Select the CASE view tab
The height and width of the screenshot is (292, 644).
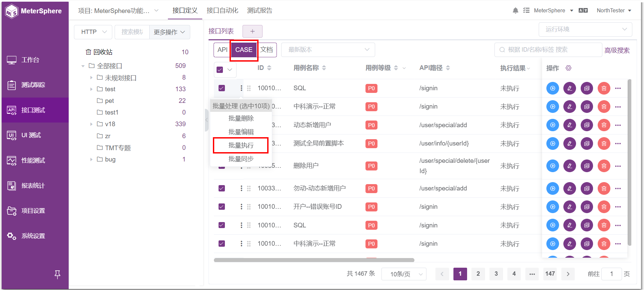tap(244, 50)
